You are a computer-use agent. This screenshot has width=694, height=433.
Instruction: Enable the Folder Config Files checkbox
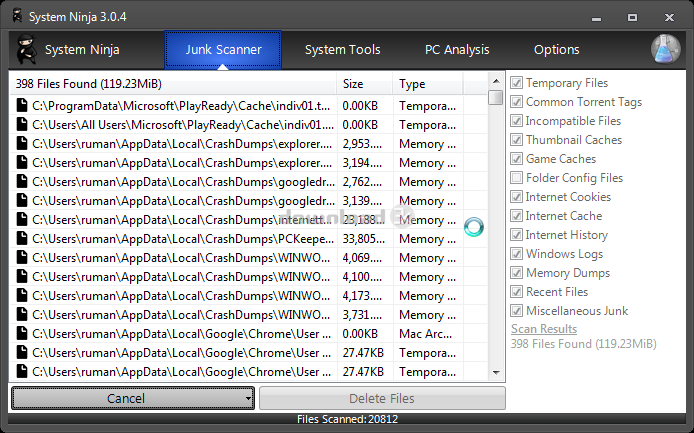pyautogui.click(x=516, y=178)
